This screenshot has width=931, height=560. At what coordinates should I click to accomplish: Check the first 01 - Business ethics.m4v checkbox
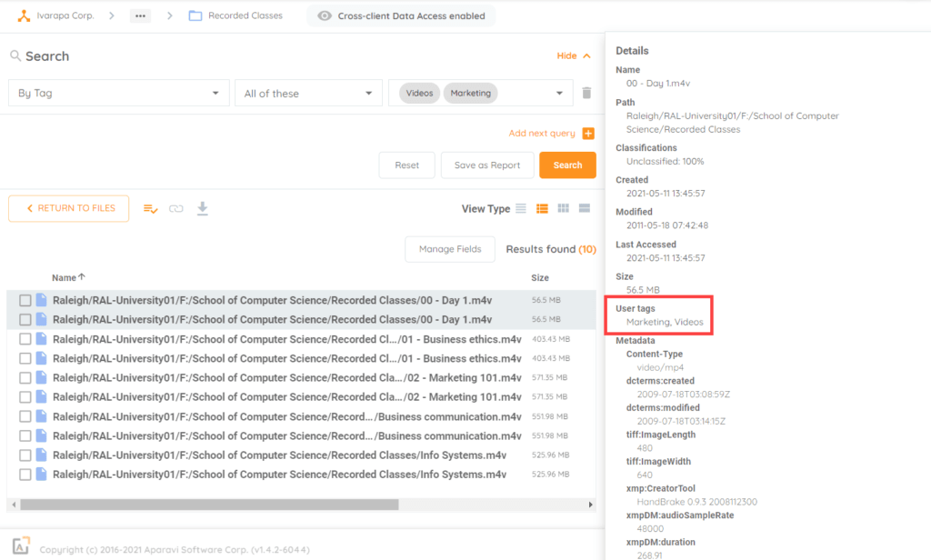[x=25, y=339]
